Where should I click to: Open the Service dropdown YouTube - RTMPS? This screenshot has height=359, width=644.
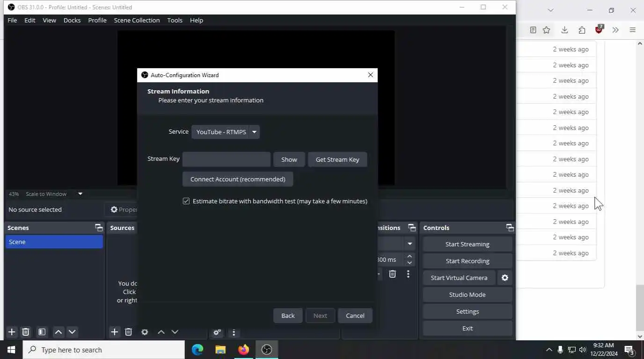tap(226, 132)
